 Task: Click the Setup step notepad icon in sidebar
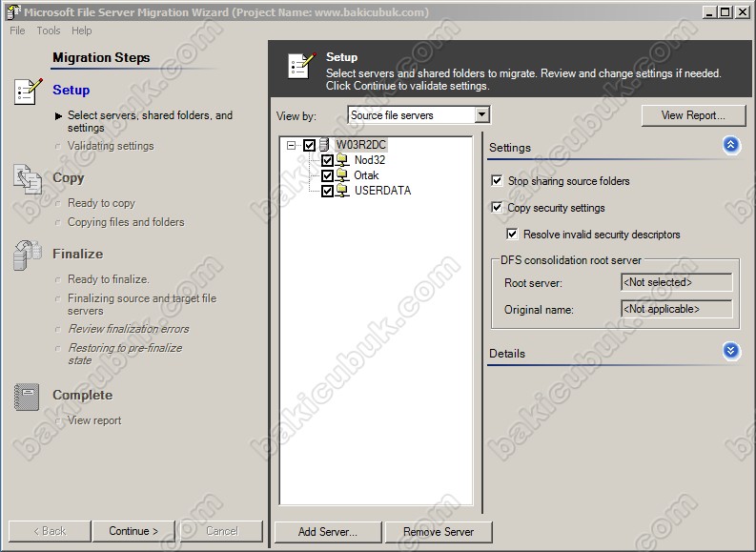(x=28, y=91)
